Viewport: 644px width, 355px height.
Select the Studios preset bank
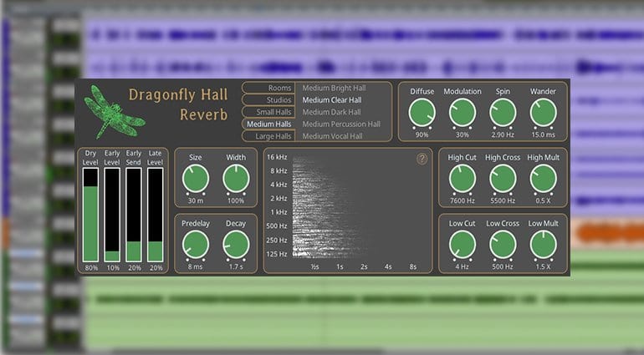pyautogui.click(x=268, y=99)
